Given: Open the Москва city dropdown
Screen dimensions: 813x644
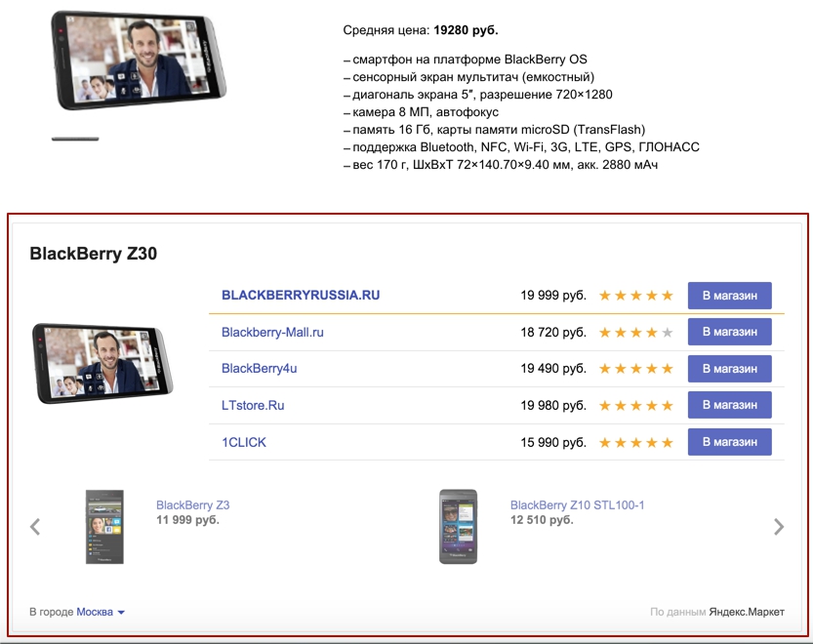Looking at the screenshot, I should pos(101,612).
